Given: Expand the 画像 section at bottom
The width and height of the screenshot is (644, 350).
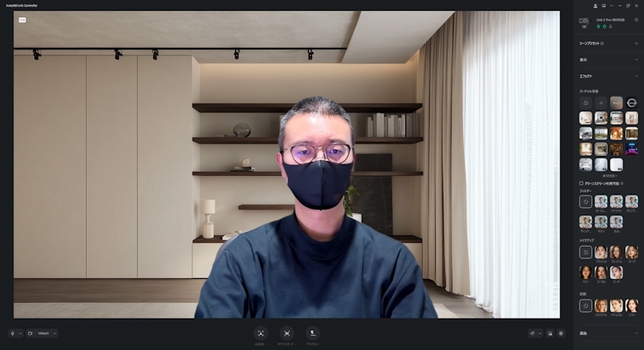Looking at the screenshot, I should point(636,333).
